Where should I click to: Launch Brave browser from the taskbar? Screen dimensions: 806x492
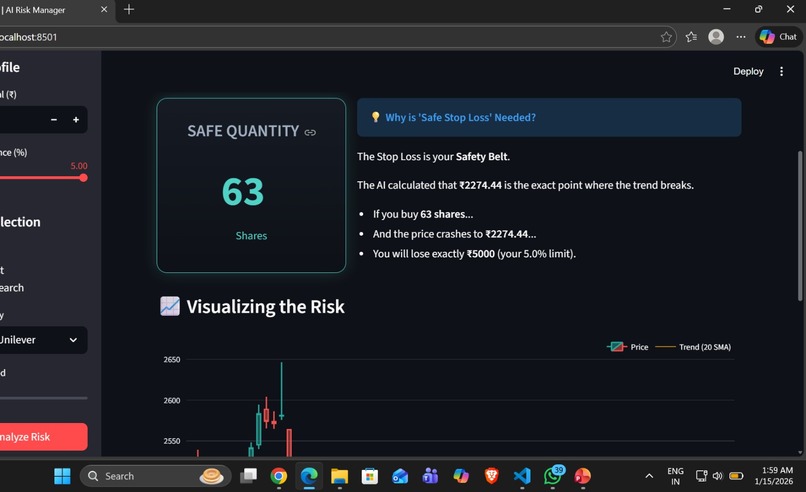tap(491, 476)
